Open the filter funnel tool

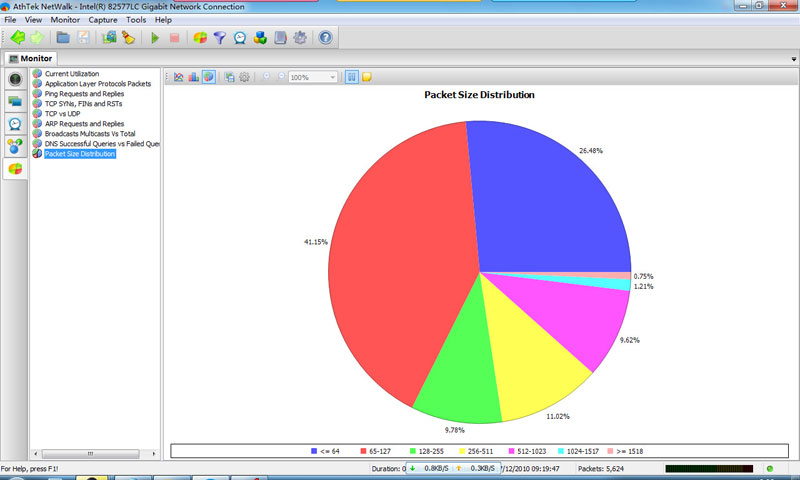tap(220, 38)
